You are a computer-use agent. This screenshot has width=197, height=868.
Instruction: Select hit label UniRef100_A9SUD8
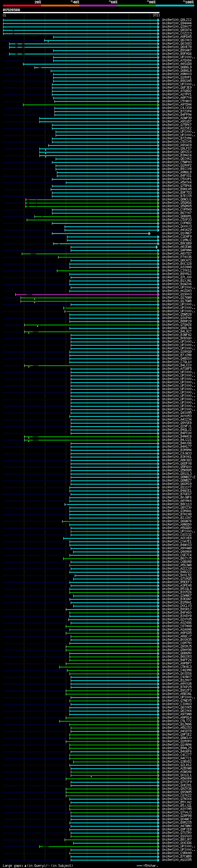[176, 64]
